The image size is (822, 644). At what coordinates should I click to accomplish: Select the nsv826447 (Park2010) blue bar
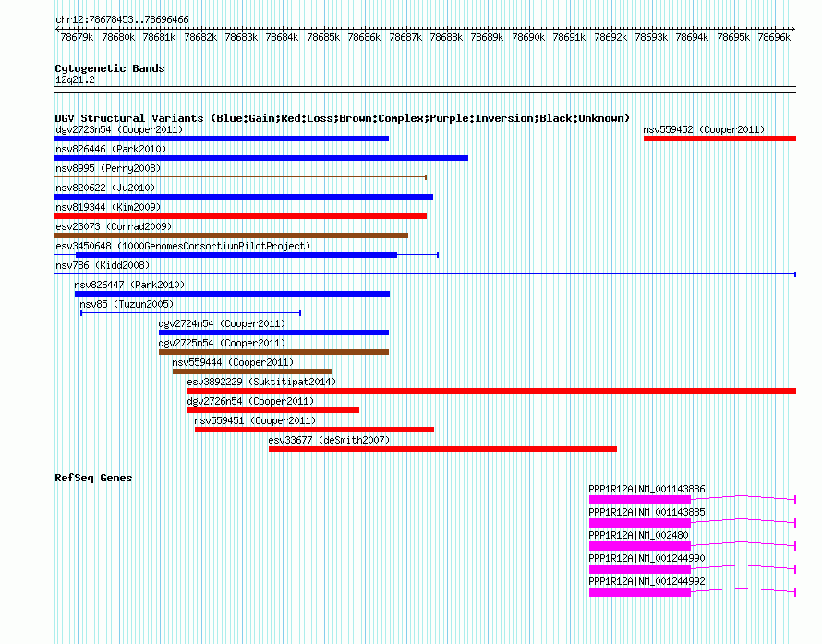click(x=232, y=294)
